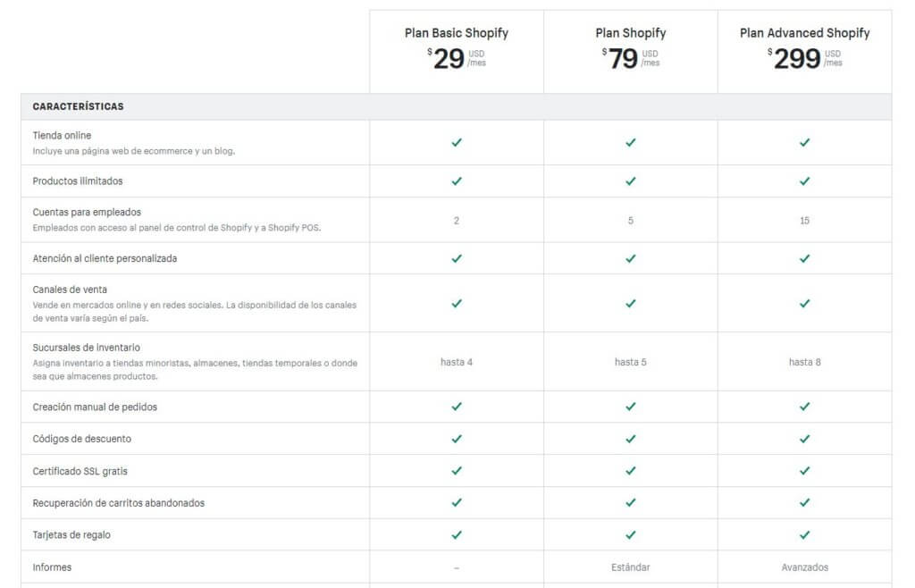The height and width of the screenshot is (588, 915).
Task: Click Certificado SSL gratis checkmark in Basic column
Action: point(457,471)
